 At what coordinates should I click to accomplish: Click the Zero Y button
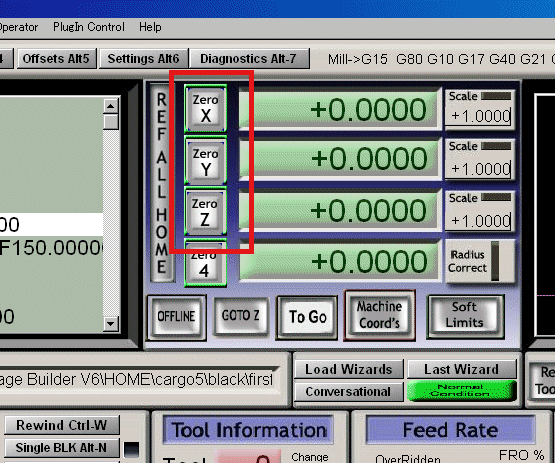point(205,161)
